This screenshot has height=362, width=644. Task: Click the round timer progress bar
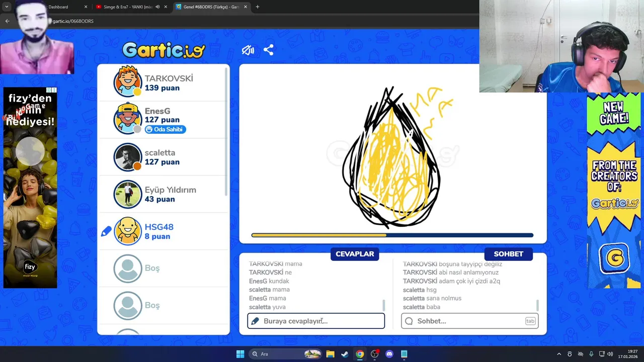pyautogui.click(x=392, y=235)
